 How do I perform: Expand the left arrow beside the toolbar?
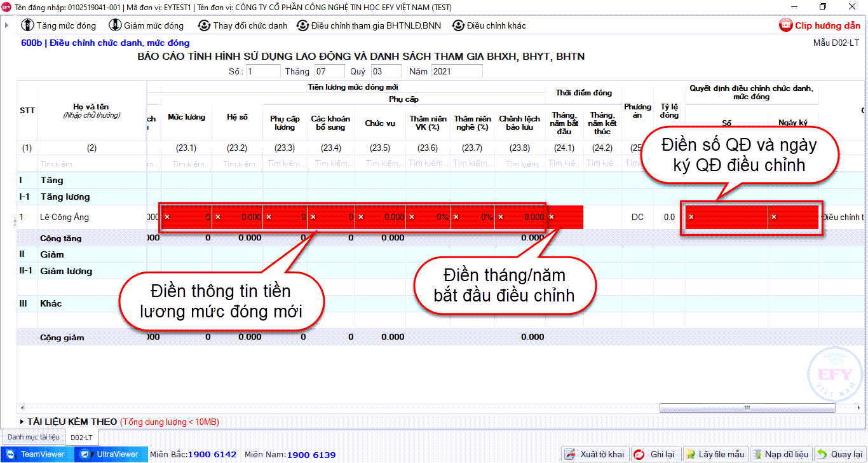[x=6, y=25]
